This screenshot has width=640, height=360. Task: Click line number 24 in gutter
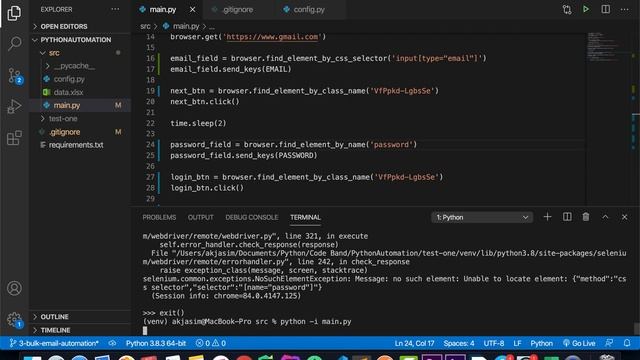[150, 144]
